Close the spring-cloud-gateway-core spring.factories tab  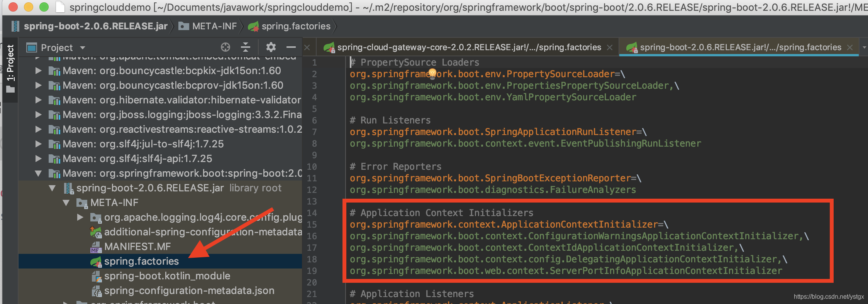click(610, 47)
